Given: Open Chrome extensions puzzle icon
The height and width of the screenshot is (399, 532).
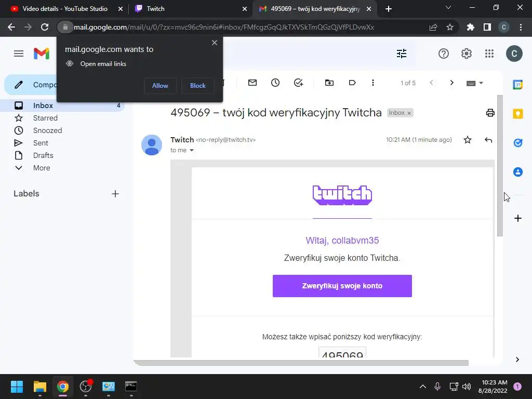Looking at the screenshot, I should click(470, 27).
